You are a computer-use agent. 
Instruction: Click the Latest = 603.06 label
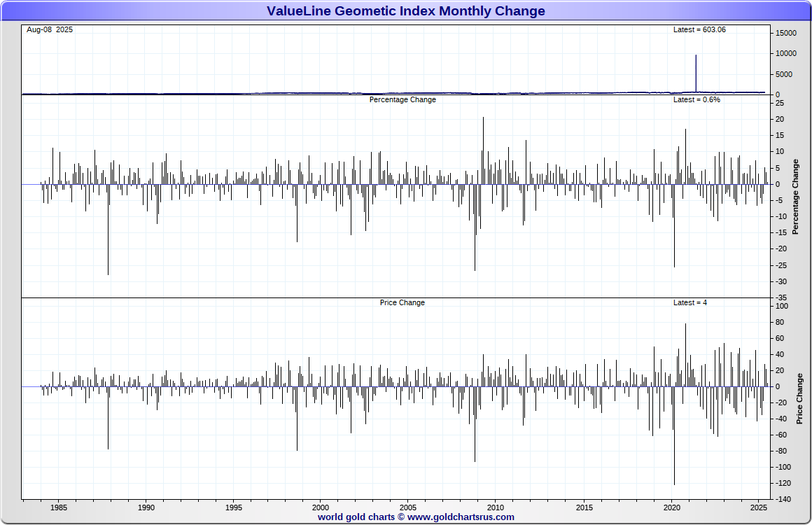pyautogui.click(x=699, y=29)
